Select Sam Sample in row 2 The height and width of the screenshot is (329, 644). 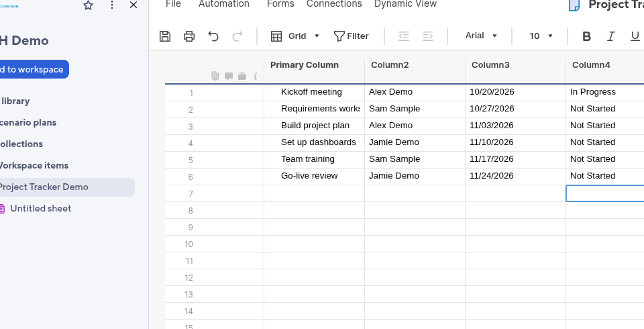pyautogui.click(x=415, y=109)
